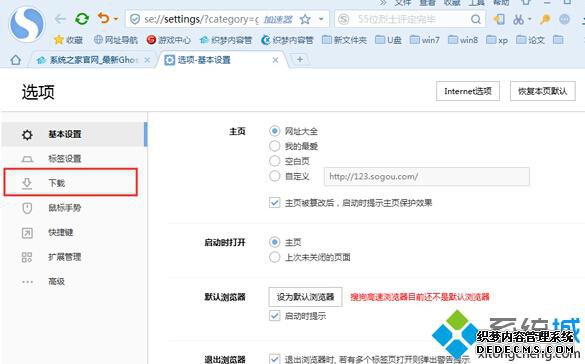Select the 选项-基本设置 tab
The image size is (585, 364).
point(222,60)
